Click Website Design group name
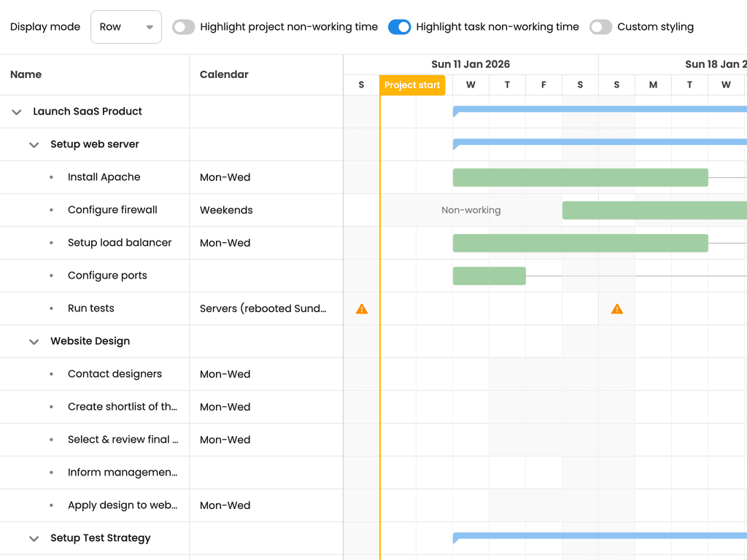This screenshot has height=560, width=747. tap(90, 341)
